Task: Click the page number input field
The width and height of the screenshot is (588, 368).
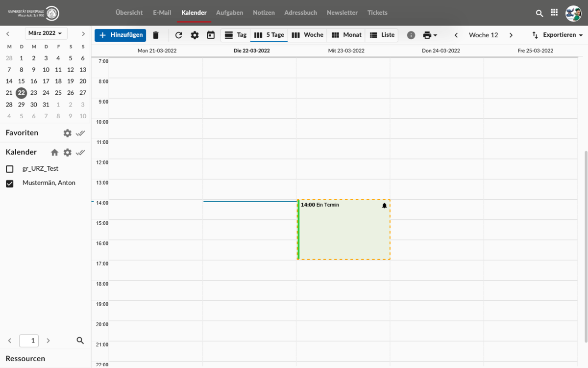Action: 29,341
